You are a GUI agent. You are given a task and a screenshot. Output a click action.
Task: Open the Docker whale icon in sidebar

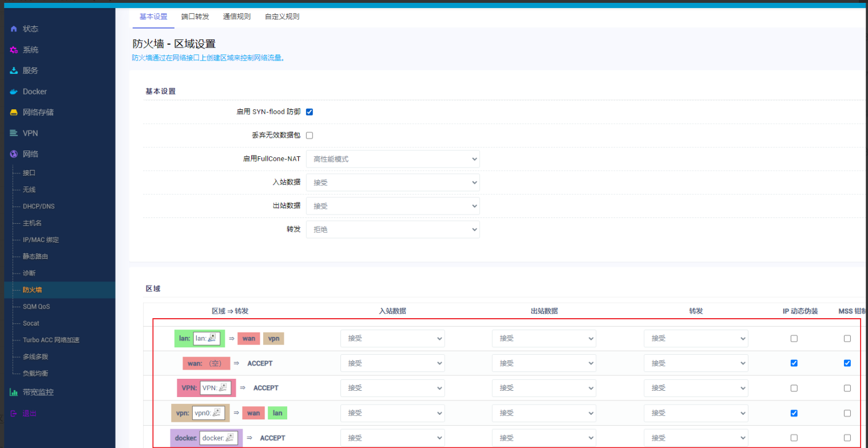(x=14, y=92)
